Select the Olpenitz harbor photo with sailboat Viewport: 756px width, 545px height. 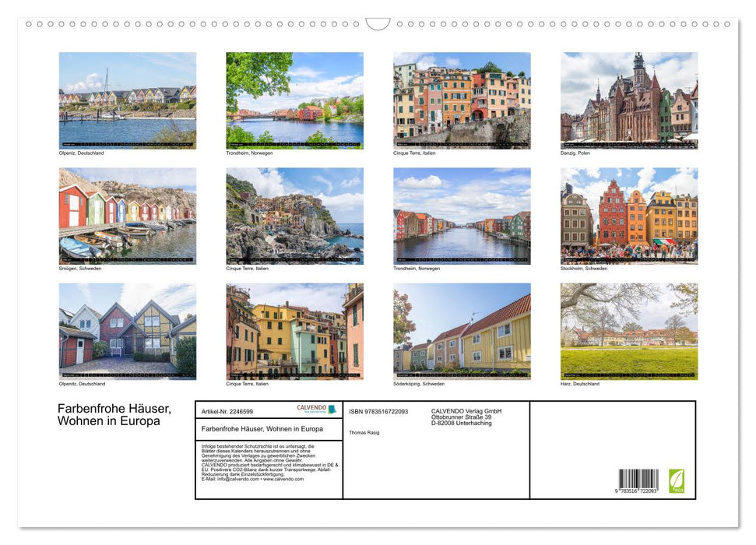(x=128, y=100)
